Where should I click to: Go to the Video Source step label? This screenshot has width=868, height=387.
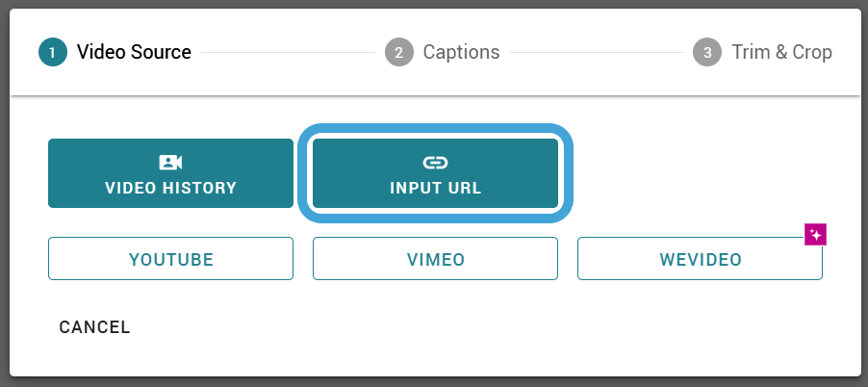tap(134, 52)
